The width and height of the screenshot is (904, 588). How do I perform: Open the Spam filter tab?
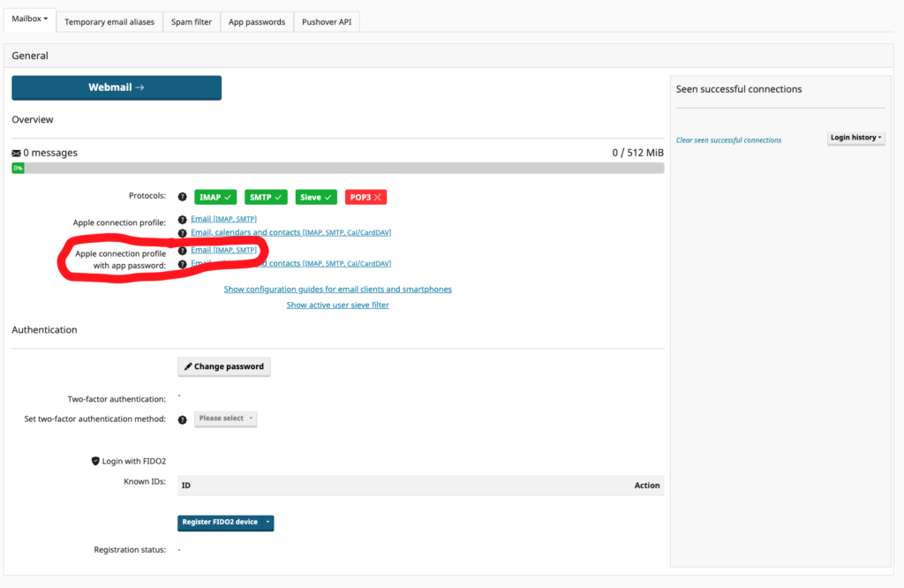click(x=192, y=22)
